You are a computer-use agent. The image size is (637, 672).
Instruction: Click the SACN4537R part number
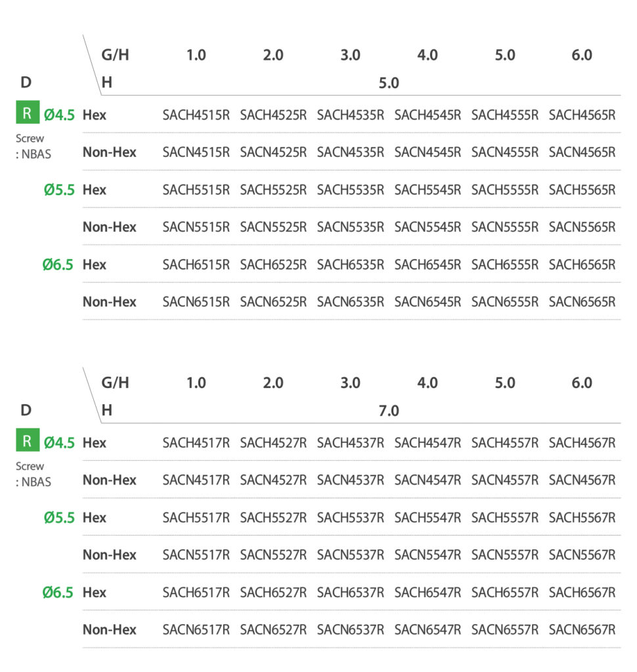(x=350, y=480)
